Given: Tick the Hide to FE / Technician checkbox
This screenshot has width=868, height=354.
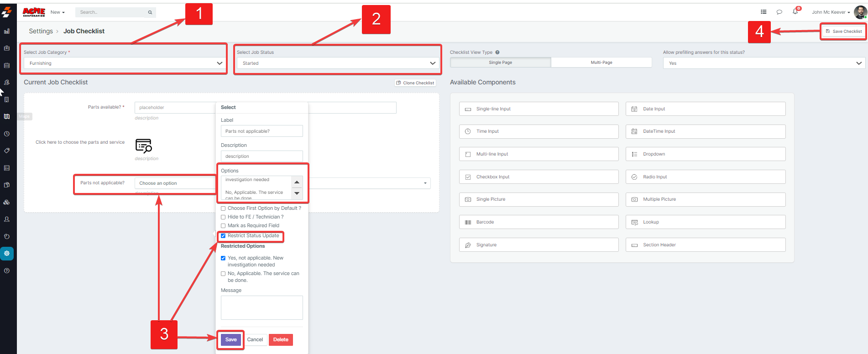Looking at the screenshot, I should click(x=223, y=217).
